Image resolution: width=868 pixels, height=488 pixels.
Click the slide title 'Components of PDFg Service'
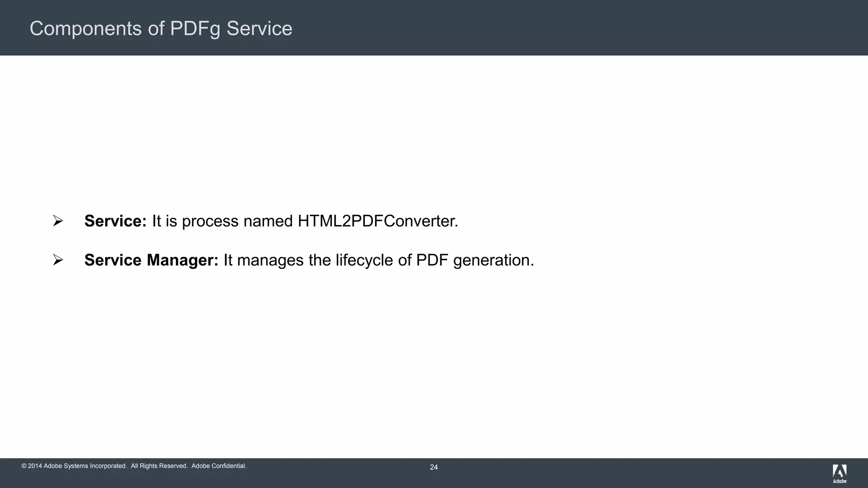click(x=161, y=29)
